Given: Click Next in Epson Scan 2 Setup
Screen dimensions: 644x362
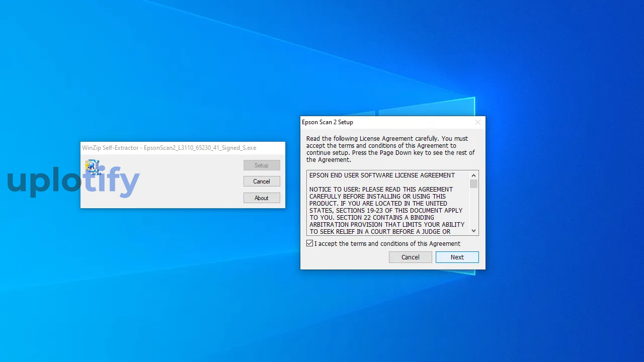Looking at the screenshot, I should tap(457, 257).
